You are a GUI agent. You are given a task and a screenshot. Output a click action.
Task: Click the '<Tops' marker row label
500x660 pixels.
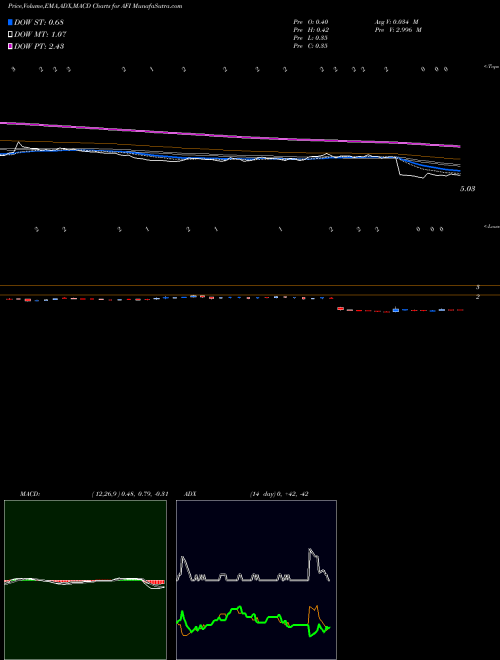492,67
